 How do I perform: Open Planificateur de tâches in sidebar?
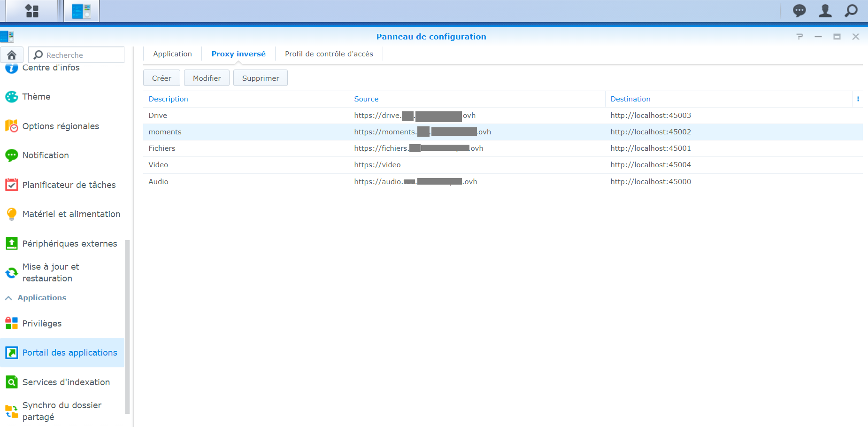[69, 185]
